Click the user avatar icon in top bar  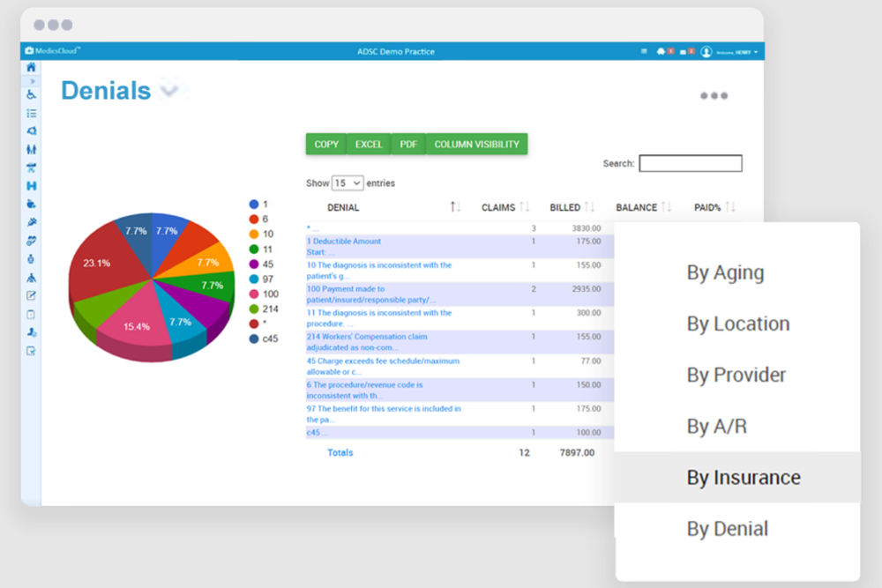click(706, 52)
